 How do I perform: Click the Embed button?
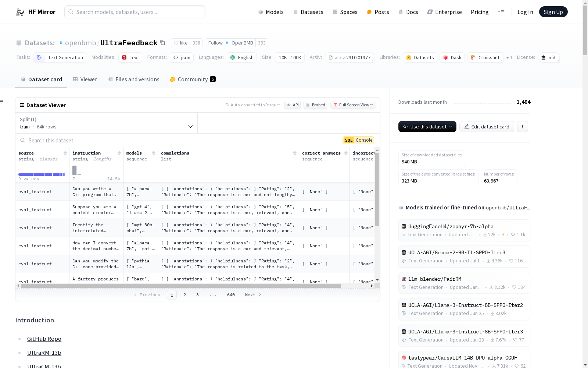click(315, 105)
